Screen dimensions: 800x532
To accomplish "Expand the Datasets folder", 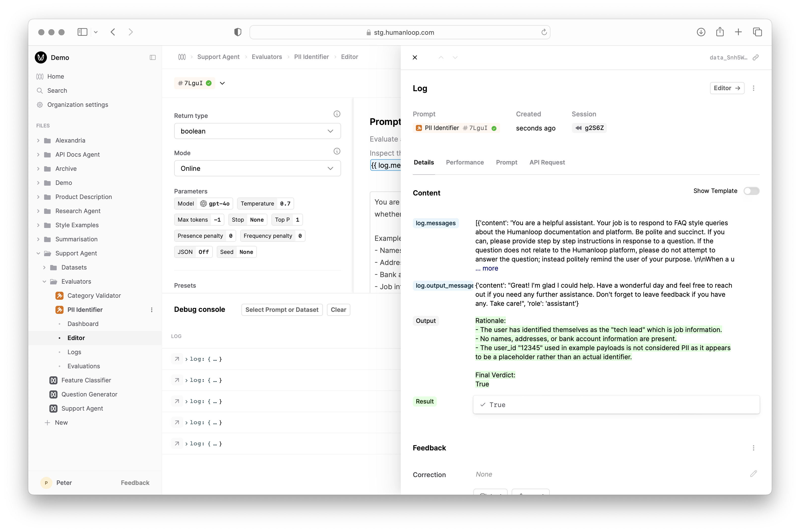I will click(44, 267).
